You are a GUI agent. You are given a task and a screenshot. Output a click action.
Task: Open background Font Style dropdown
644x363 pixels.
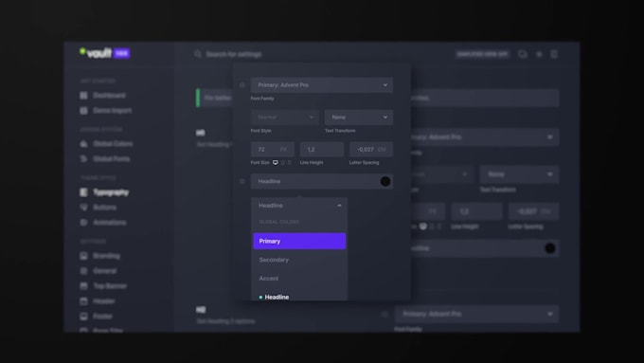click(442, 174)
